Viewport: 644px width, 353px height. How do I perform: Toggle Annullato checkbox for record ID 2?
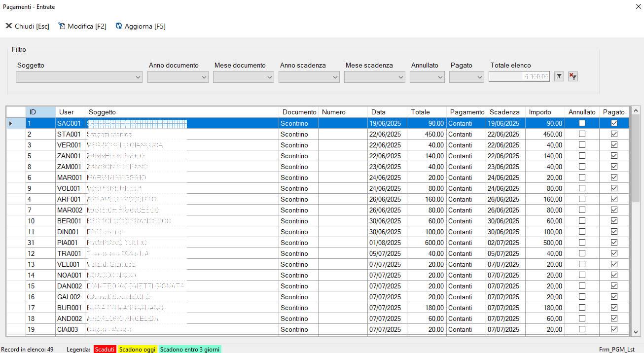point(582,134)
